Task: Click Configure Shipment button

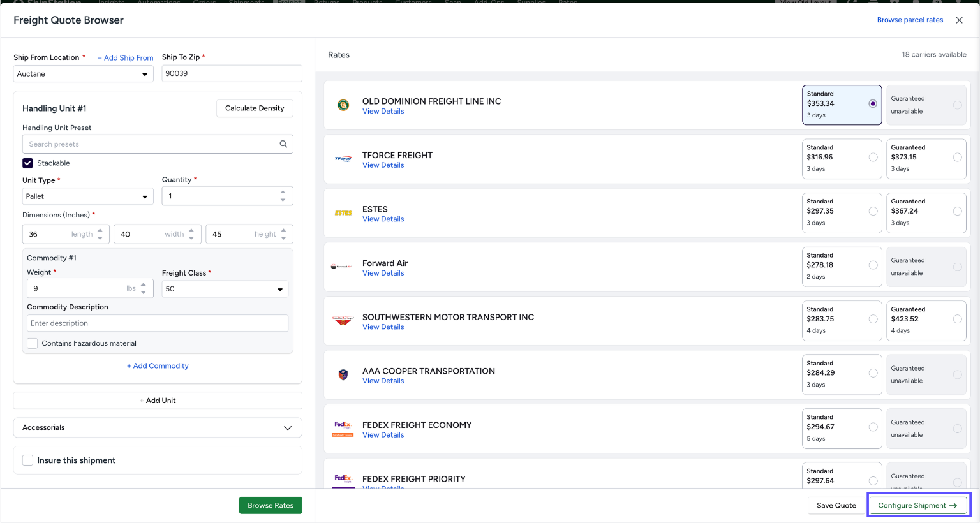Action: click(x=917, y=505)
